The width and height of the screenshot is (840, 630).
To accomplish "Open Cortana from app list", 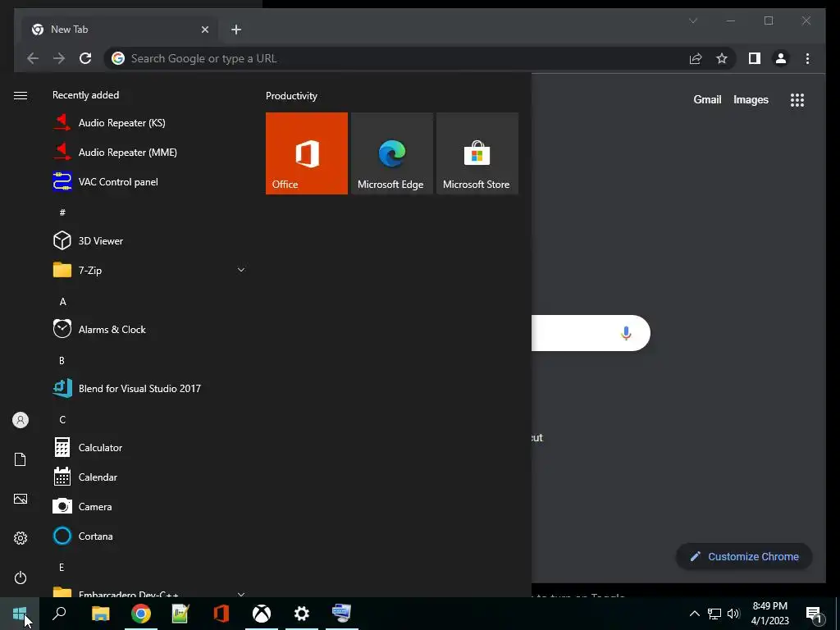I will (x=149, y=536).
